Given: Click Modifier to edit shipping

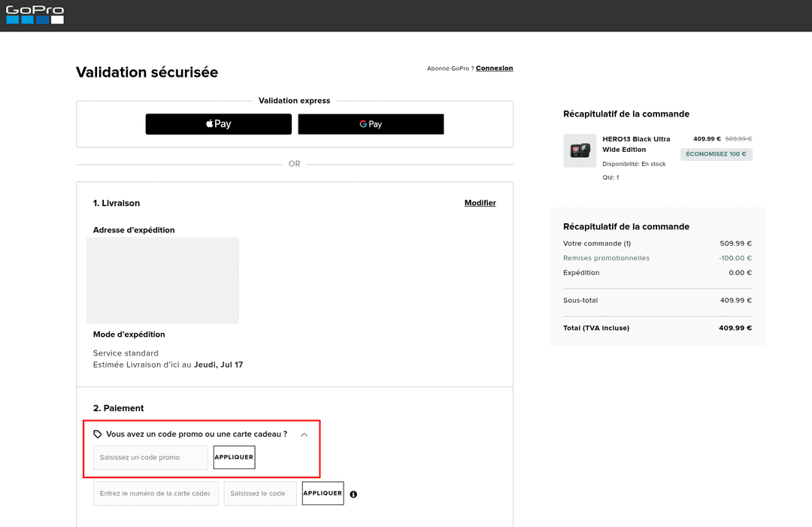Looking at the screenshot, I should (480, 203).
